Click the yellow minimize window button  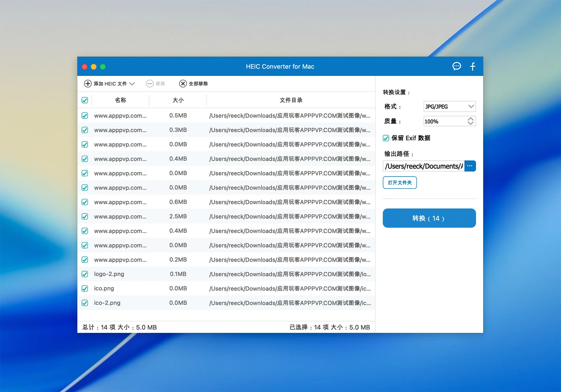pyautogui.click(x=94, y=67)
